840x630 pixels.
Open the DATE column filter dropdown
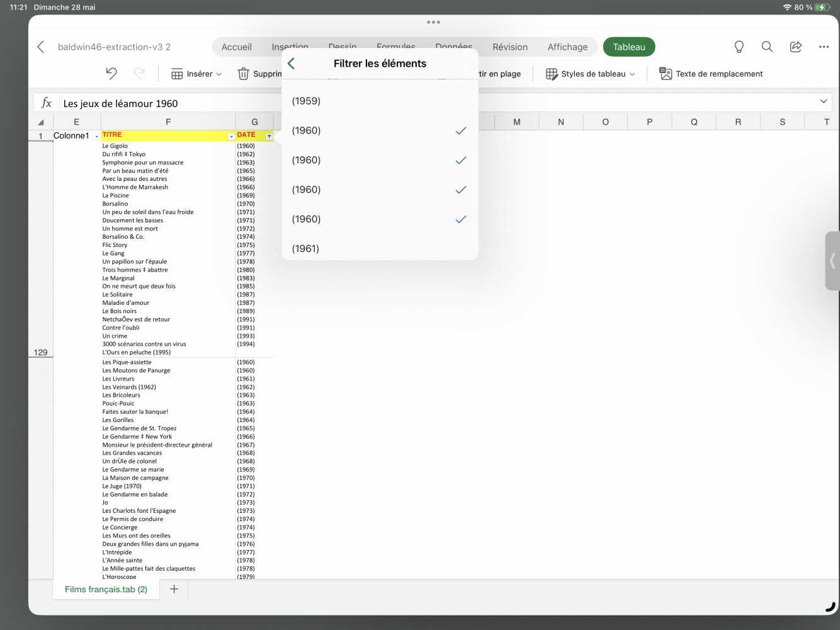269,136
